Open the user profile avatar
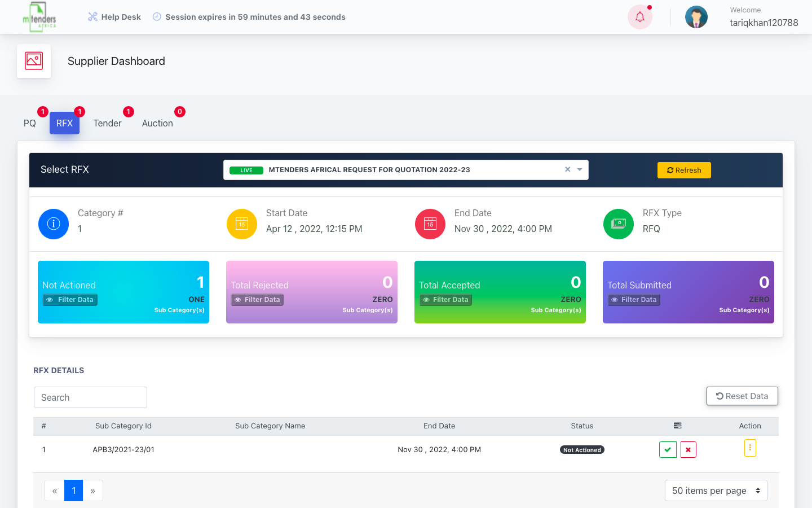This screenshot has width=812, height=508. [x=696, y=17]
